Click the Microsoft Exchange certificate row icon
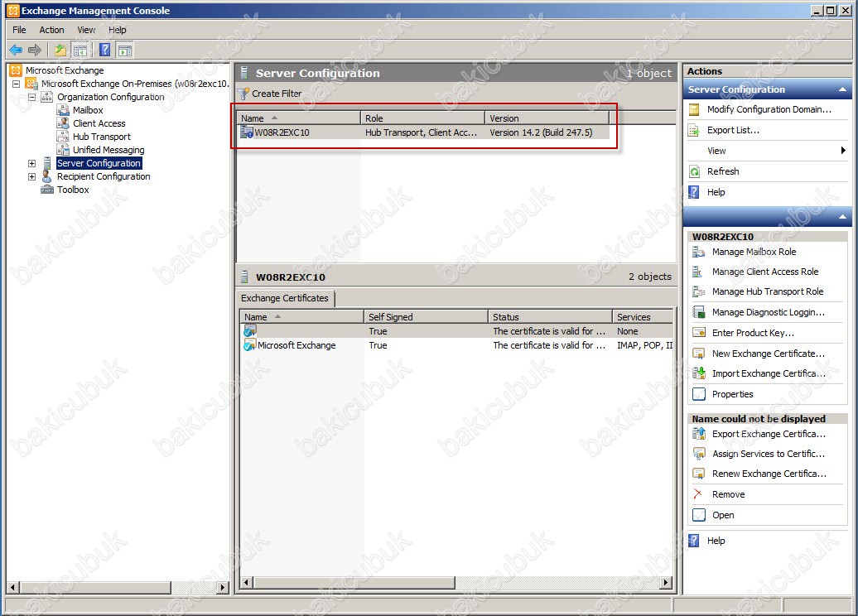Screen dimensions: 858x616 [250, 345]
